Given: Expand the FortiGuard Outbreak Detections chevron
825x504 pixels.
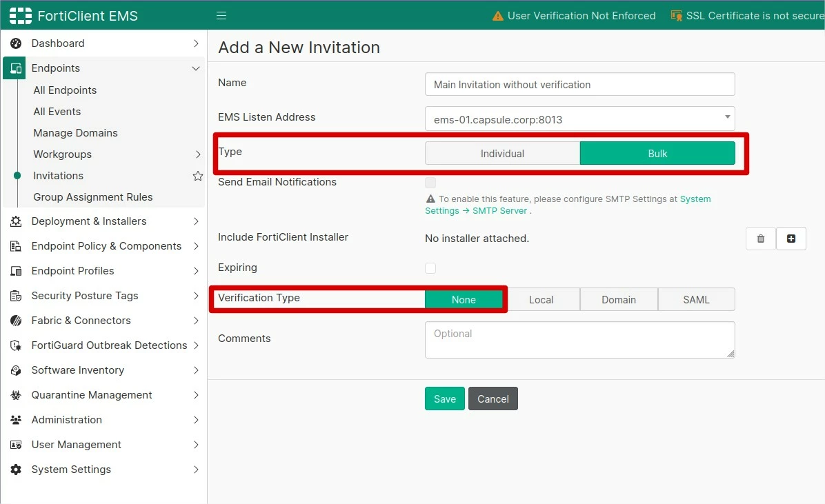Looking at the screenshot, I should (196, 345).
